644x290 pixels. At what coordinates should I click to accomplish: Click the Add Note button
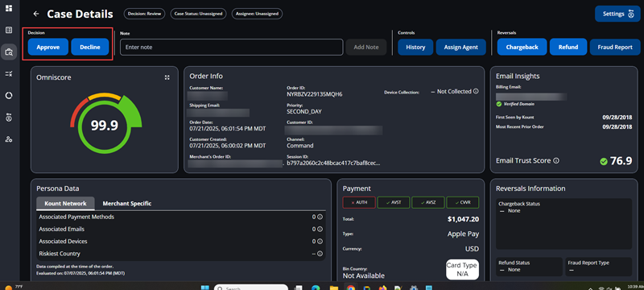(366, 48)
